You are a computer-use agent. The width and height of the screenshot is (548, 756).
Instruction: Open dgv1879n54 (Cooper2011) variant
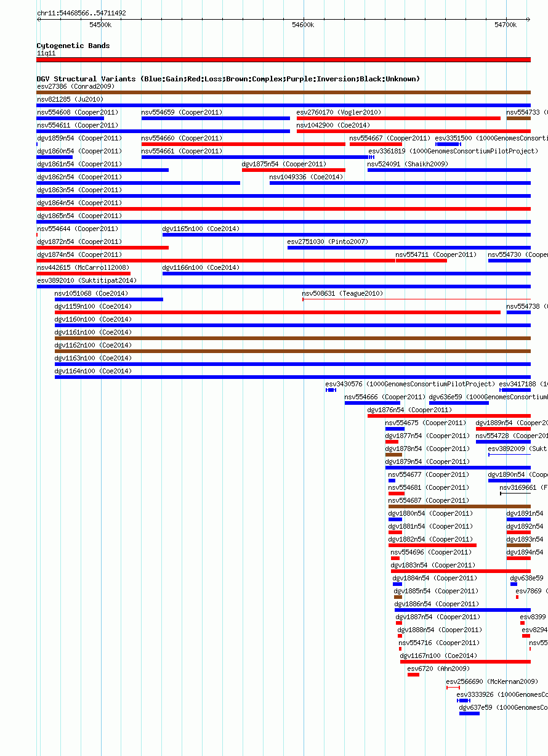428,461
